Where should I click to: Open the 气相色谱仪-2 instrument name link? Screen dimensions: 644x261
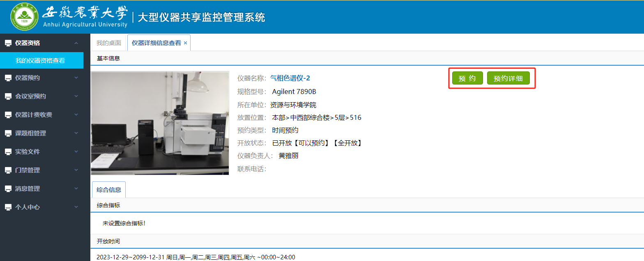tap(290, 78)
